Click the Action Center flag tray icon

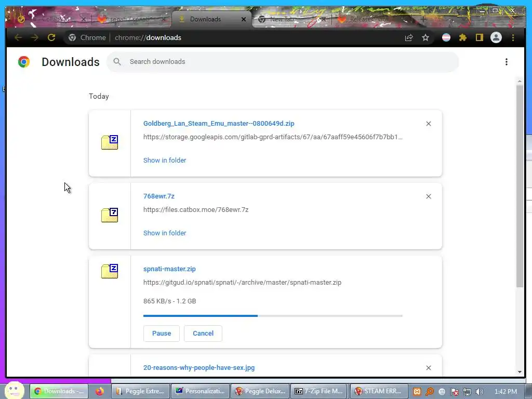pyautogui.click(x=454, y=392)
